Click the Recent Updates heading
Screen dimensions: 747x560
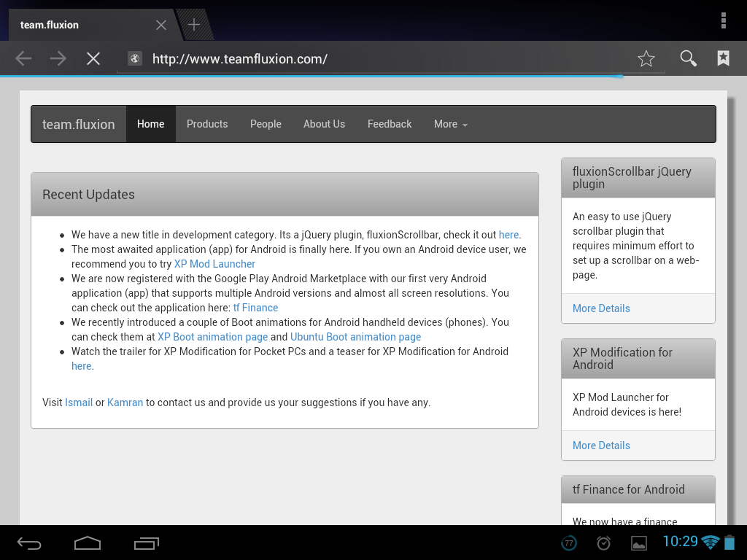88,194
